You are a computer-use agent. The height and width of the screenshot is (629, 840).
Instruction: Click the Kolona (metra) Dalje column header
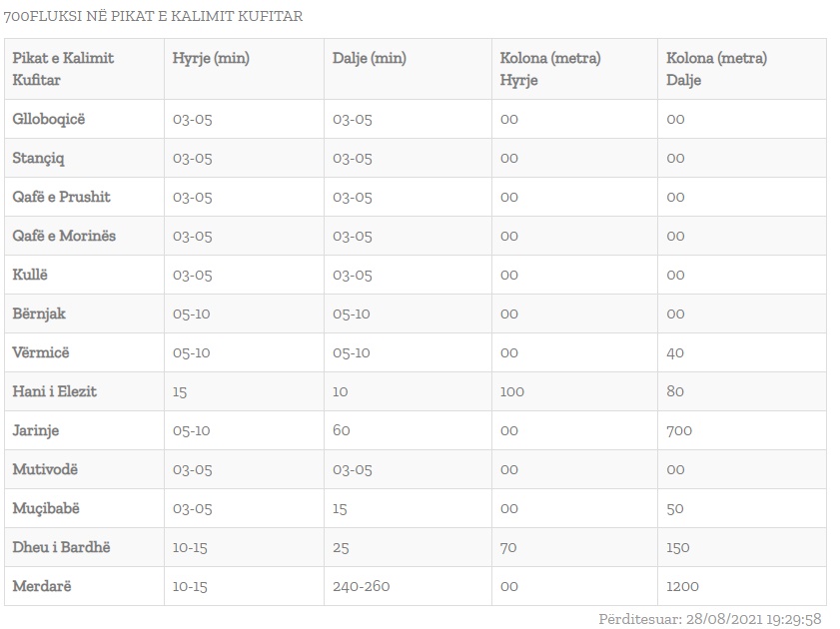[716, 68]
